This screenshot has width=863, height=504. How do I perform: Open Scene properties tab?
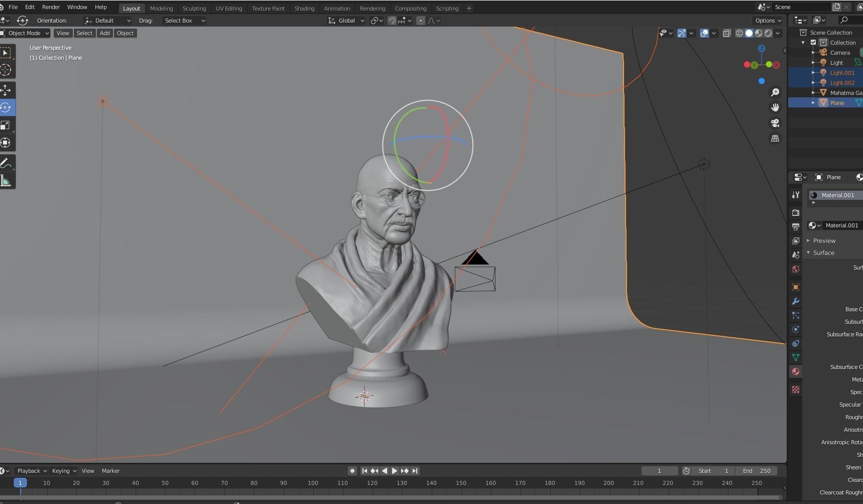click(x=796, y=255)
